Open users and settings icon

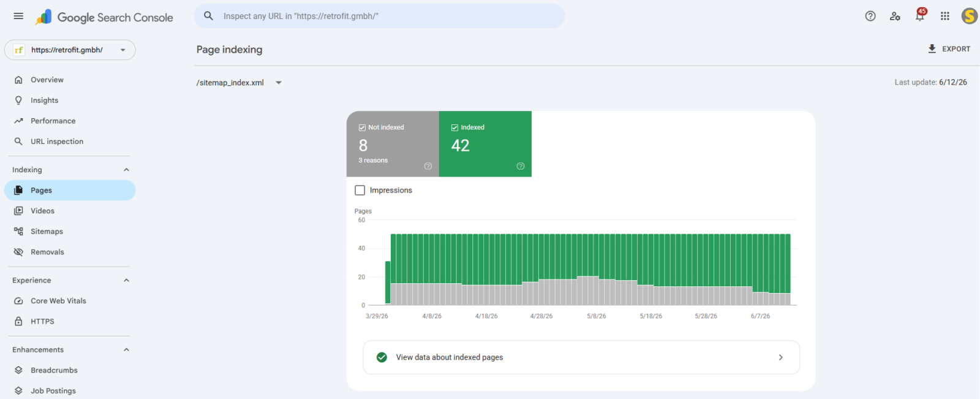[x=895, y=16]
